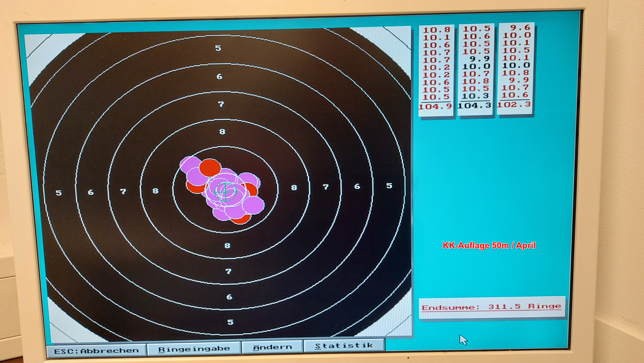Select second series total 104.3

tap(475, 106)
